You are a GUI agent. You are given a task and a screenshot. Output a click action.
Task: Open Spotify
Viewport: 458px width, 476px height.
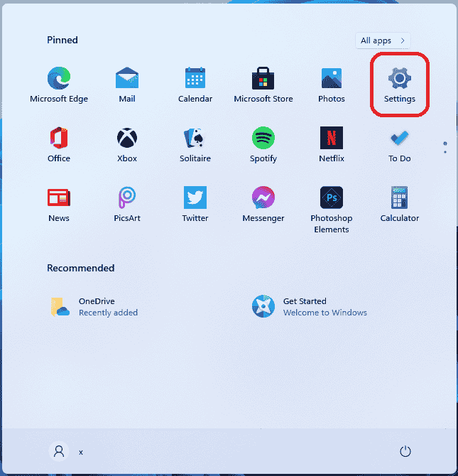point(263,144)
